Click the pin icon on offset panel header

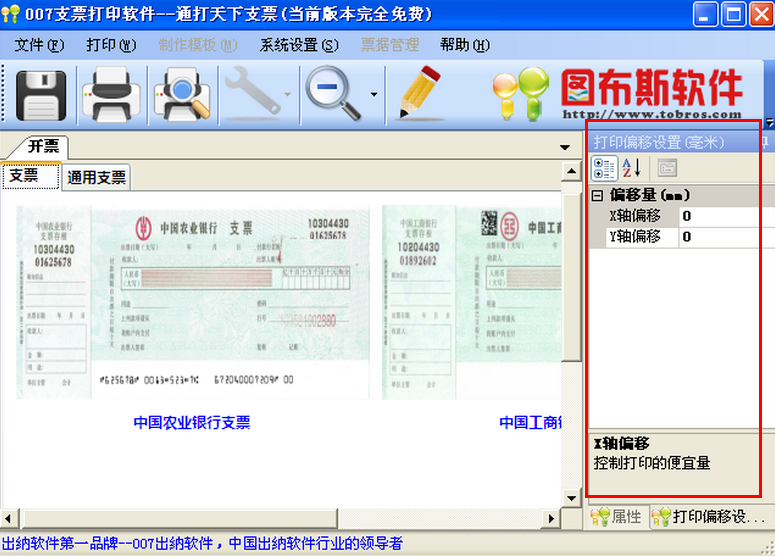pyautogui.click(x=765, y=142)
